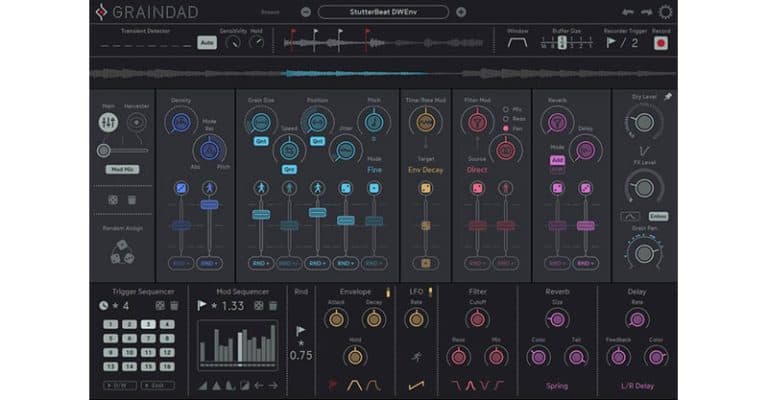The image size is (768, 400).
Task: Click the Trigger Sequencer clock icon
Action: click(x=103, y=306)
